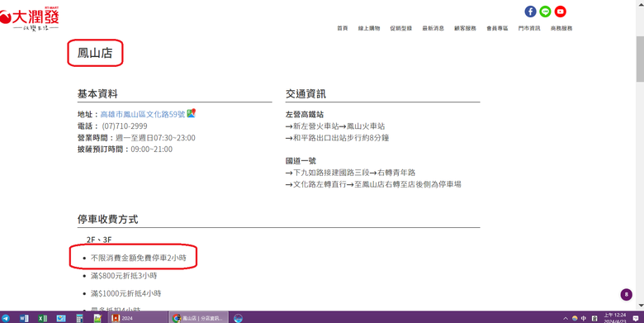Click the 停車收費方式 section heading
The image size is (644, 323).
click(108, 219)
